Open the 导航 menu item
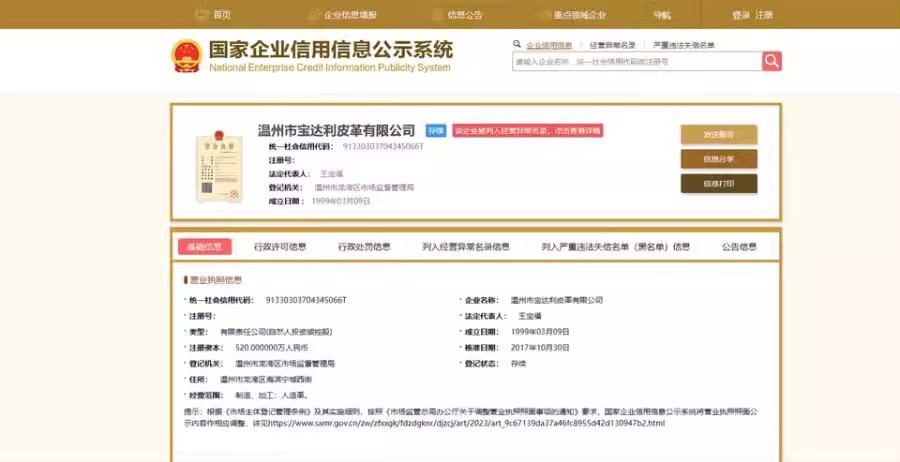The image size is (900, 462). point(662,15)
